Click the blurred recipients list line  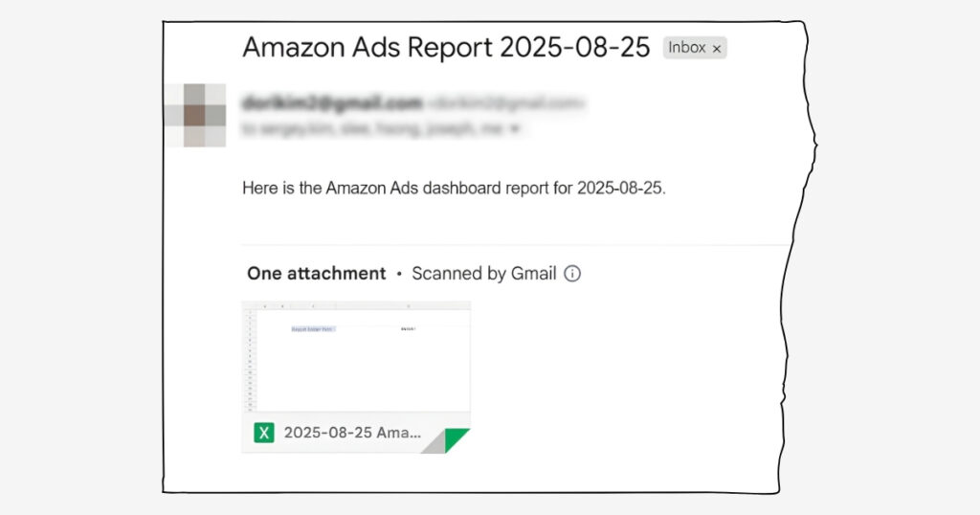click(x=373, y=128)
